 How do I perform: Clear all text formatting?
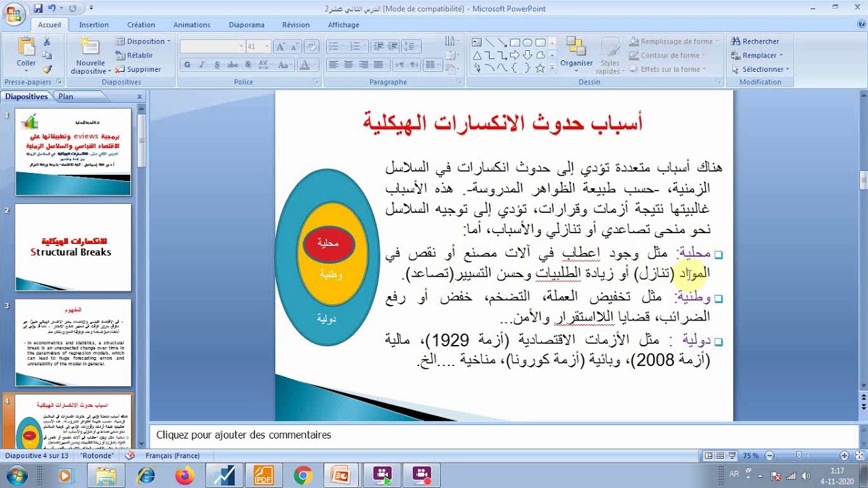click(x=312, y=47)
